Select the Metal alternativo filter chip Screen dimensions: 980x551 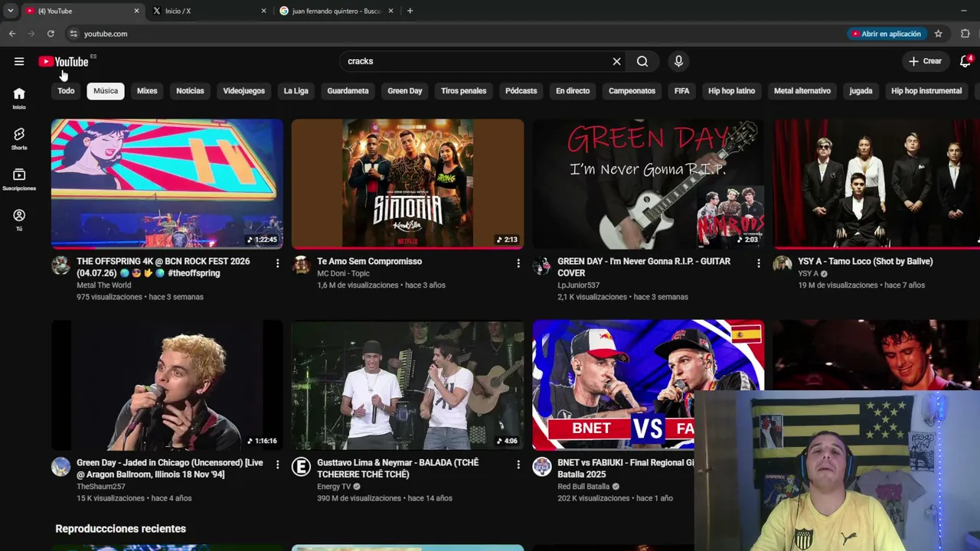tap(802, 91)
